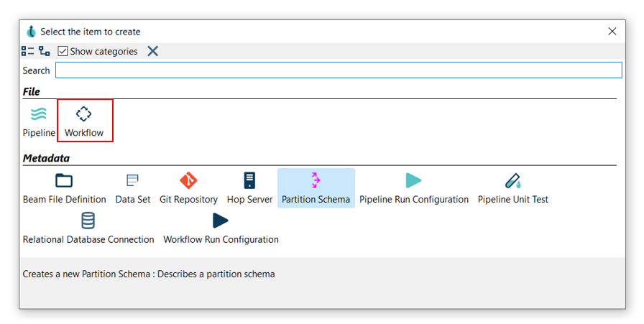The height and width of the screenshot is (324, 644).
Task: Select the Hop Server icon
Action: (x=249, y=180)
